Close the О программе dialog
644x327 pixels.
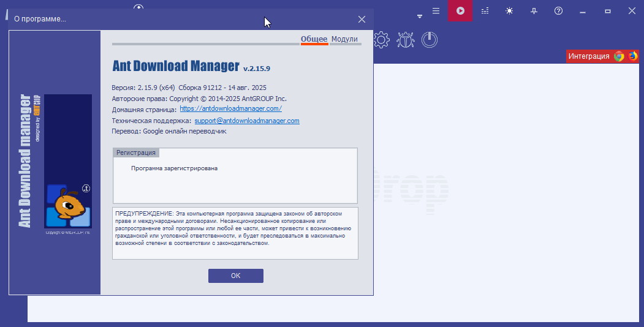pos(362,19)
